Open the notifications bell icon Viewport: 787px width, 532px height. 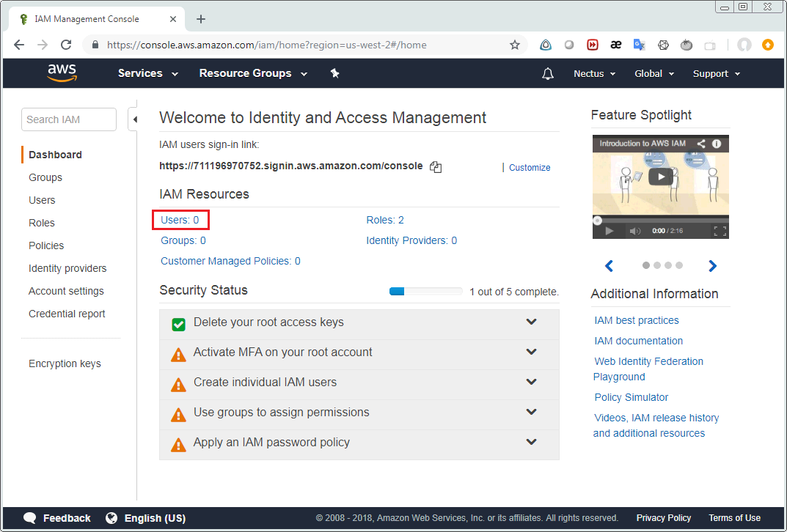click(x=548, y=74)
